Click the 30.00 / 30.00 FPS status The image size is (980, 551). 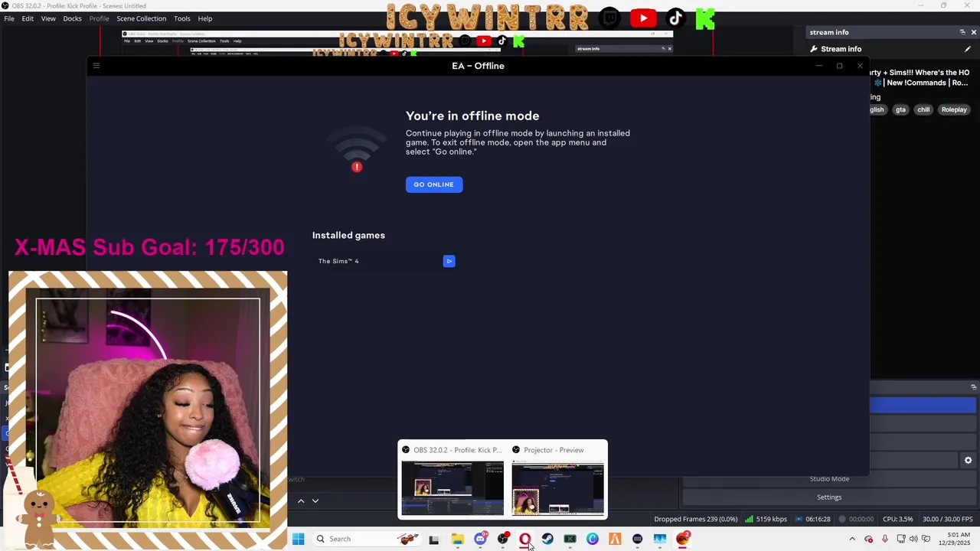coord(948,519)
